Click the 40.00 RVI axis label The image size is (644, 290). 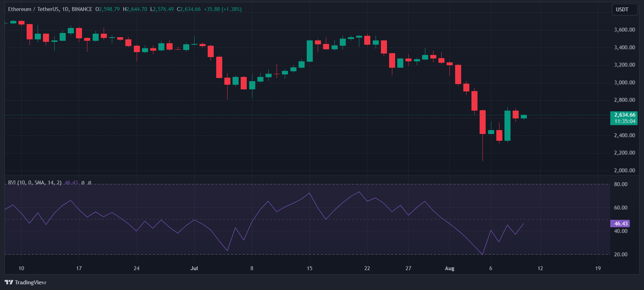click(x=621, y=231)
